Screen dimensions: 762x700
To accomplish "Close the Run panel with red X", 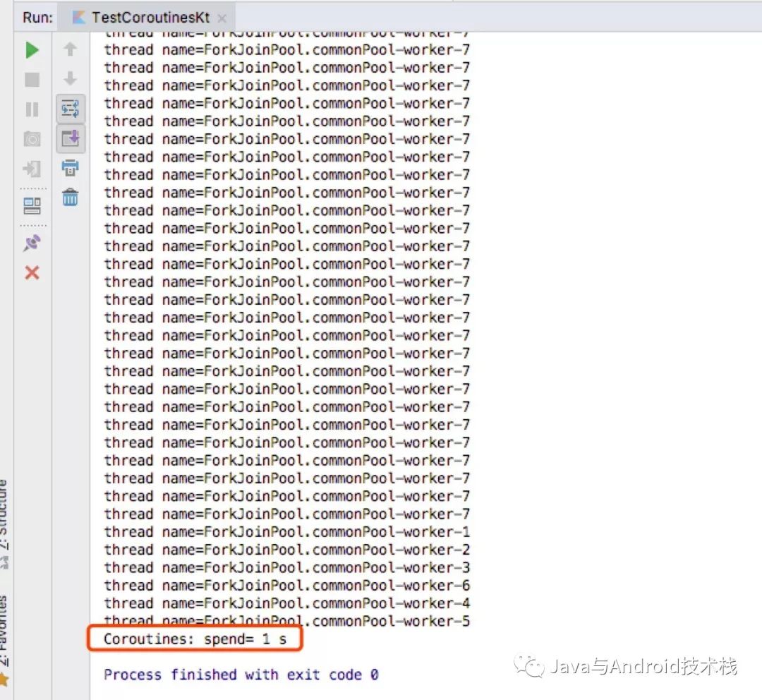I will tap(32, 272).
